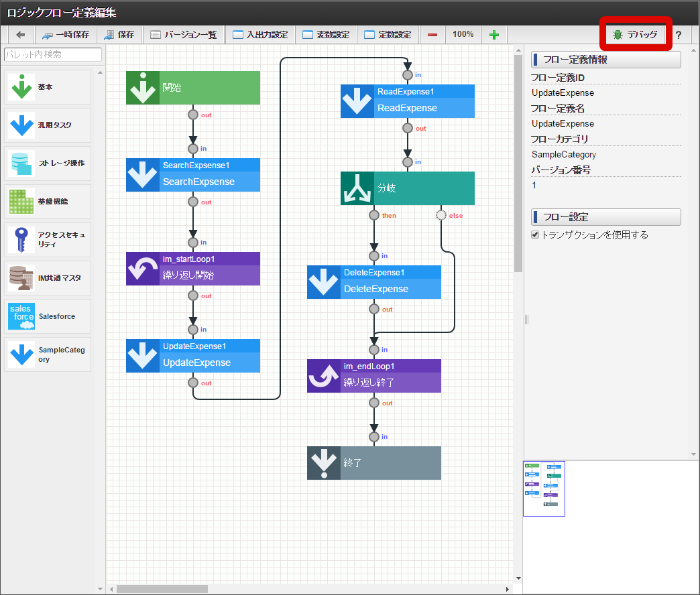Collapse the フロー設定 section header
Viewport: 700px width, 595px height.
pos(606,217)
